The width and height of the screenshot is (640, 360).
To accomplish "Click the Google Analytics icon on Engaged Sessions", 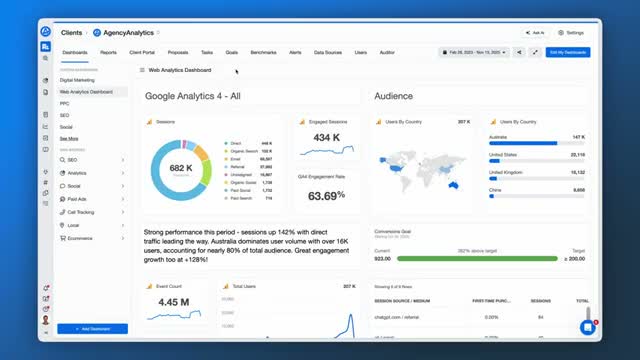I will 302,122.
